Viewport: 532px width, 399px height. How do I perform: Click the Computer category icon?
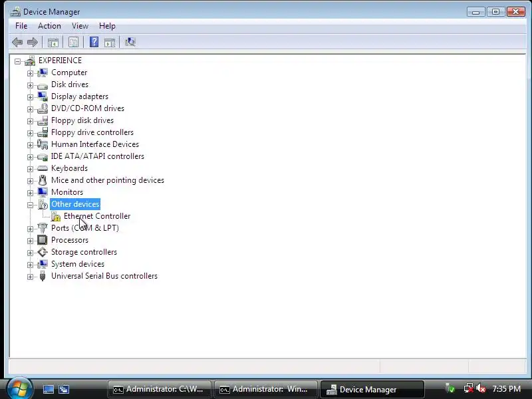click(x=43, y=72)
